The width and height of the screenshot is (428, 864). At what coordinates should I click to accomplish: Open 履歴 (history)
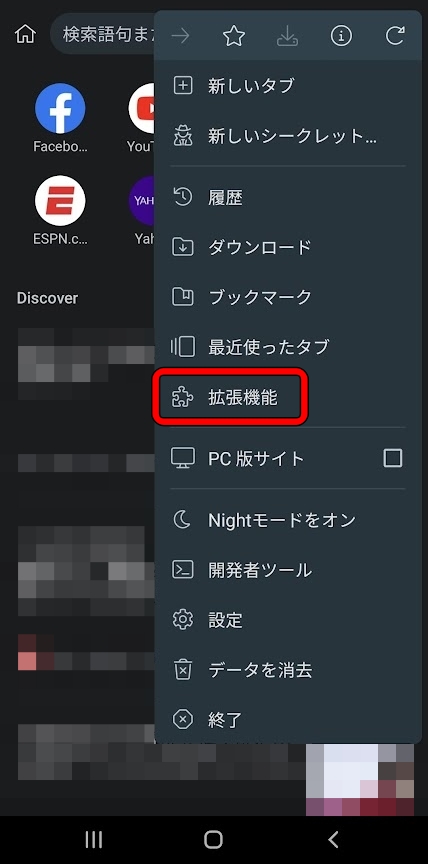coord(288,197)
